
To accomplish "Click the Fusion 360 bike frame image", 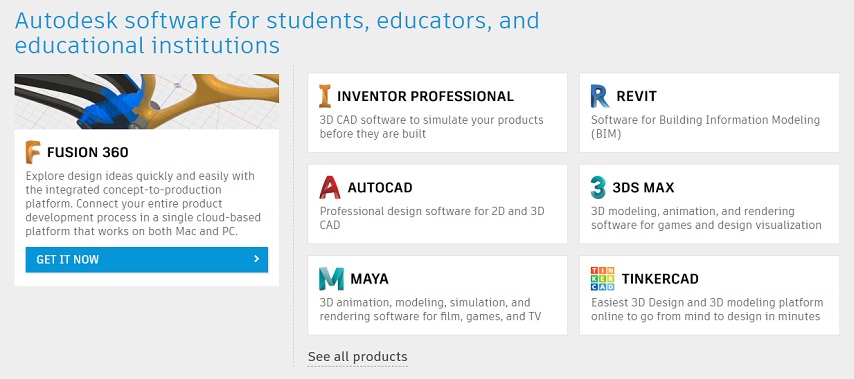I will (147, 101).
